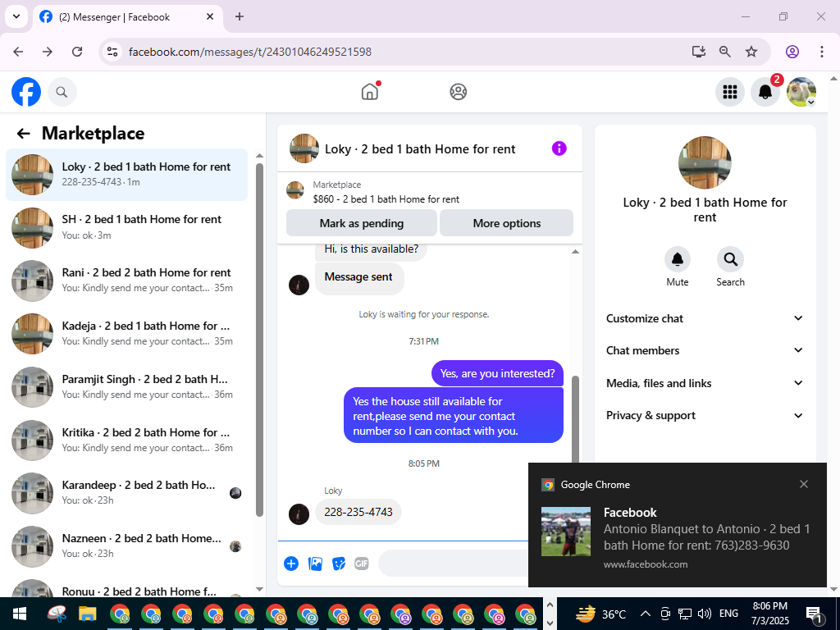The image size is (840, 630).
Task: Click the message input field
Action: pyautogui.click(x=453, y=563)
